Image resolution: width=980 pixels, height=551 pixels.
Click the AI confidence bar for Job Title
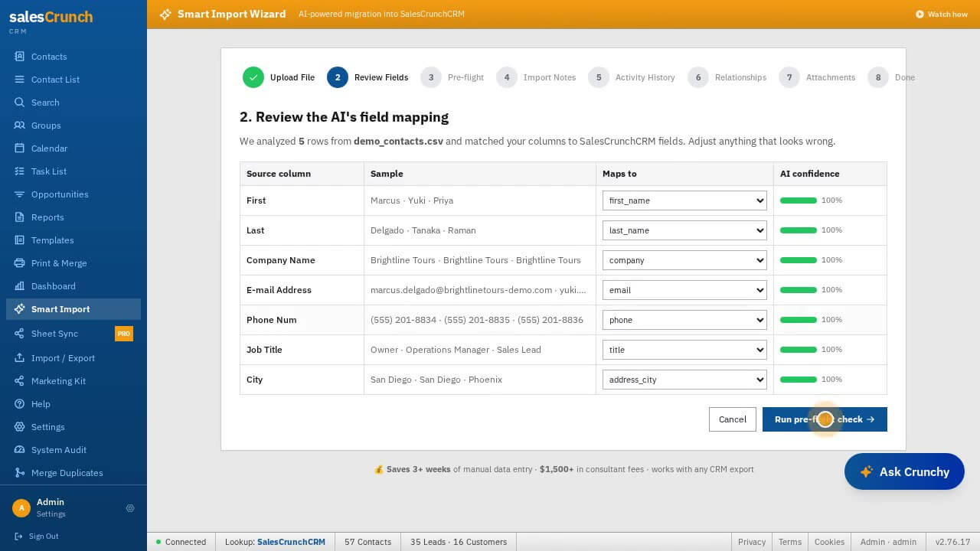[799, 350]
